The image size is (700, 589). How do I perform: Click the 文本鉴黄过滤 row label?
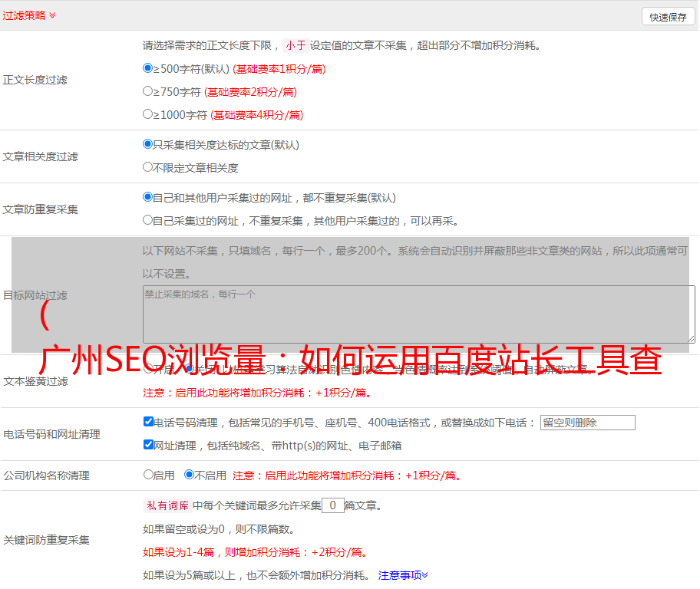[x=36, y=381]
